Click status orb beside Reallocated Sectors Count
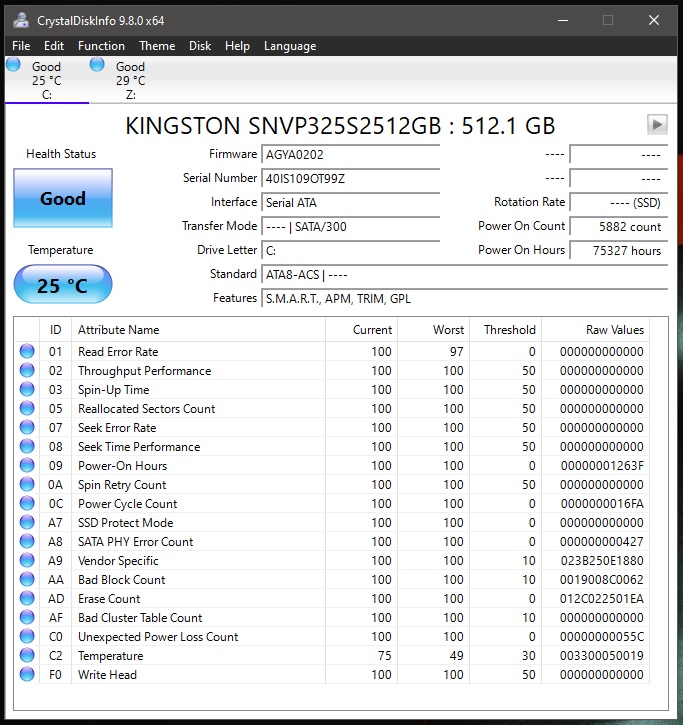Screen dimensions: 683x725 (x=27, y=408)
